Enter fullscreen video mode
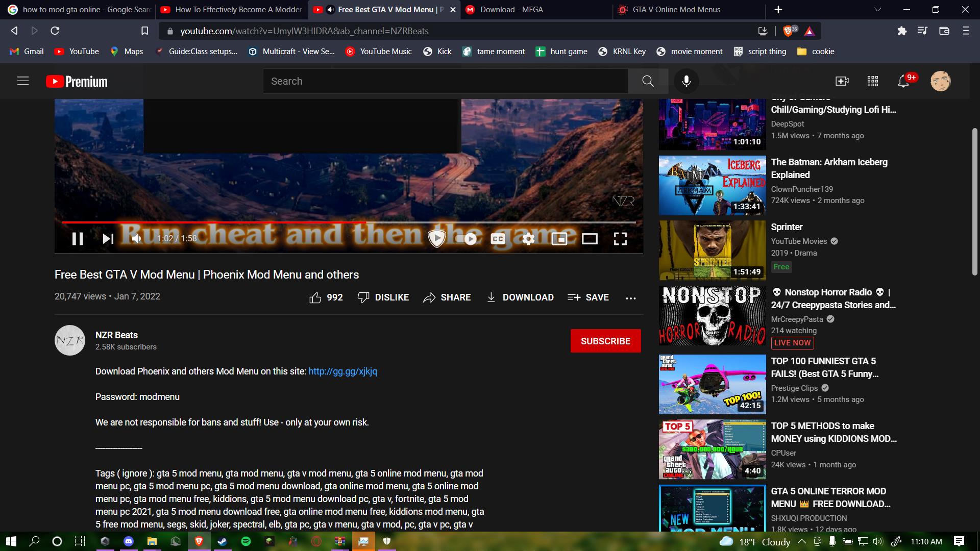 (620, 239)
